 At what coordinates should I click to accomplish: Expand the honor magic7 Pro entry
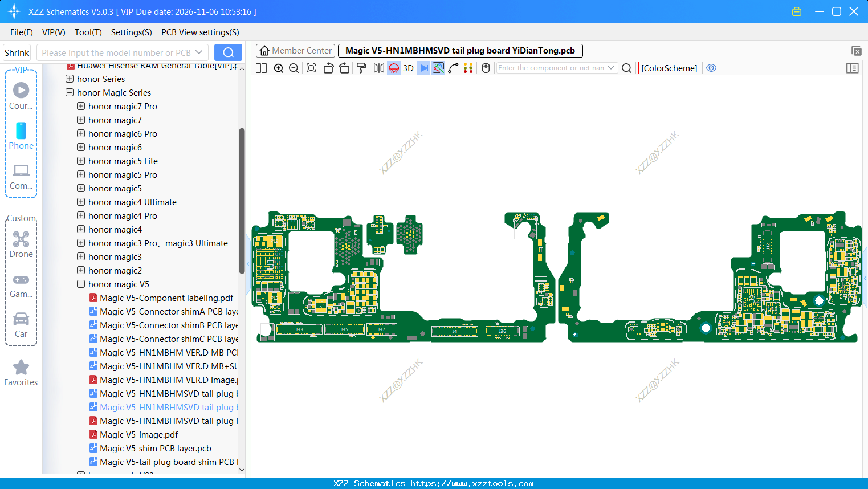80,106
